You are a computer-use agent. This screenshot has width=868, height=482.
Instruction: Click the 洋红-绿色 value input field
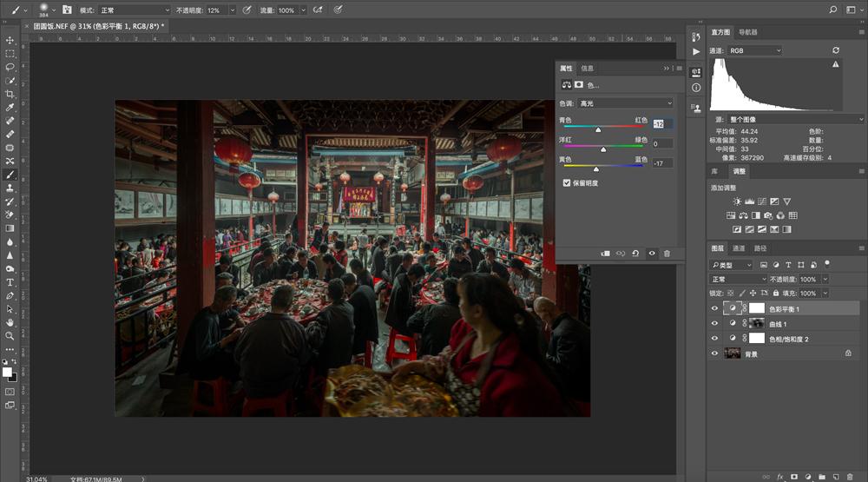tap(661, 143)
